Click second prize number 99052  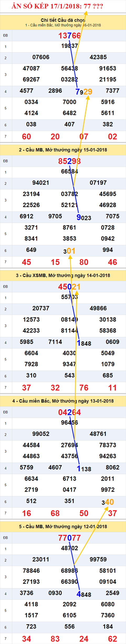point(41,434)
